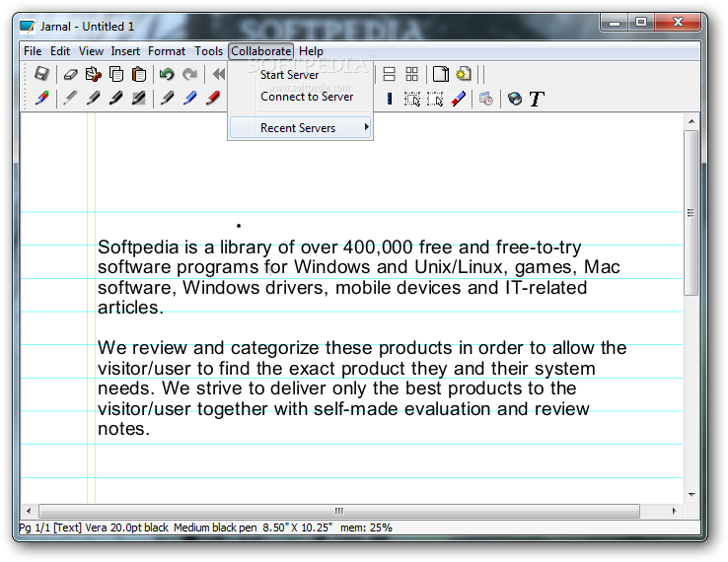The image size is (728, 562).
Task: Click the Save floppy disk icon
Action: click(x=41, y=74)
